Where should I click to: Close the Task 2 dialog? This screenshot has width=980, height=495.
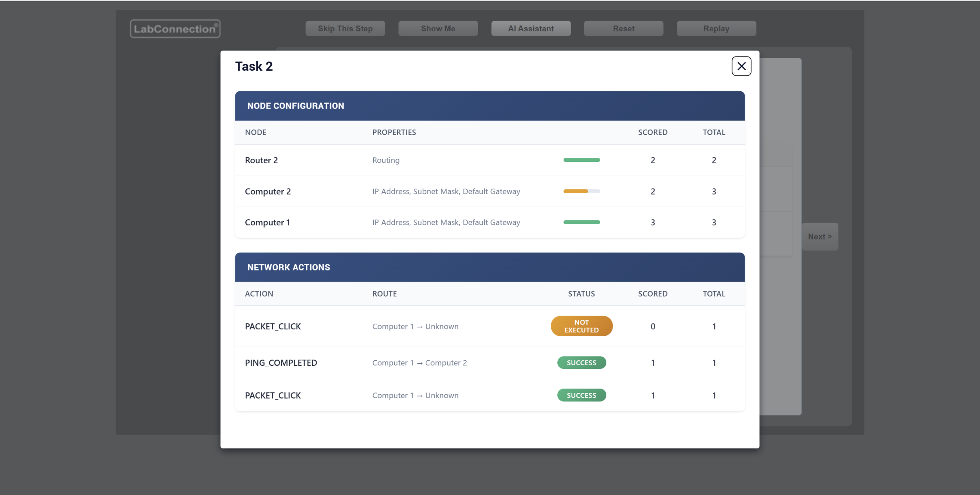[x=741, y=66]
